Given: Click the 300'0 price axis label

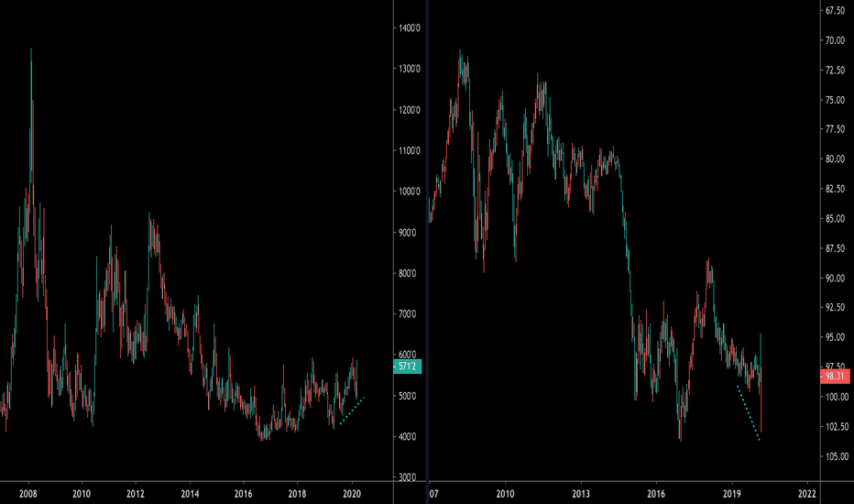Looking at the screenshot, I should pyautogui.click(x=408, y=477).
